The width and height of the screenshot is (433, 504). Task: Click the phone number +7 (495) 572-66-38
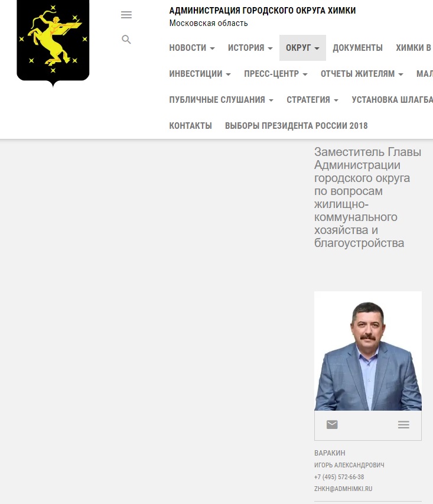click(339, 477)
